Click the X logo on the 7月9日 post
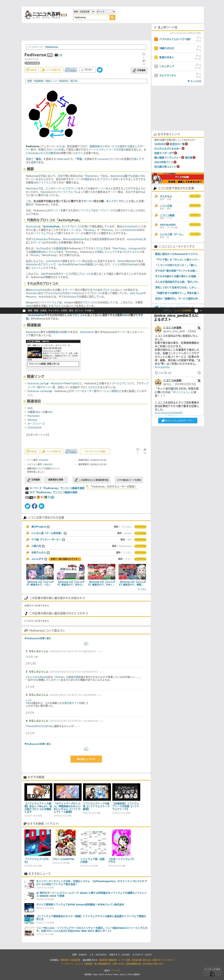This screenshot has width=224, height=980. click(199, 328)
